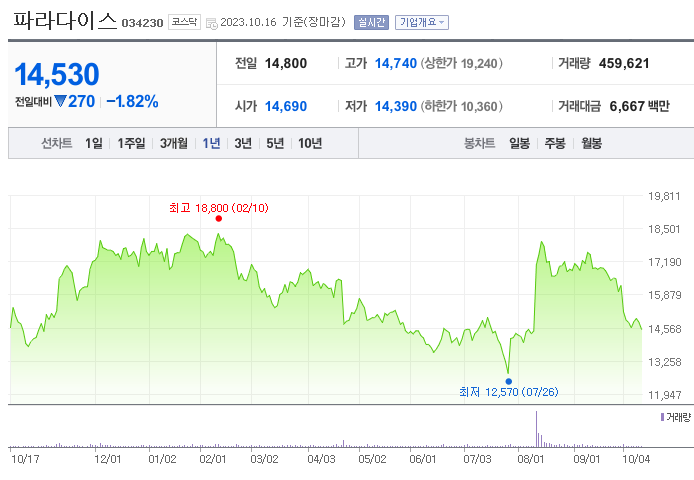Click the current price 14,530
This screenshot has height=480, width=694.
(x=57, y=74)
